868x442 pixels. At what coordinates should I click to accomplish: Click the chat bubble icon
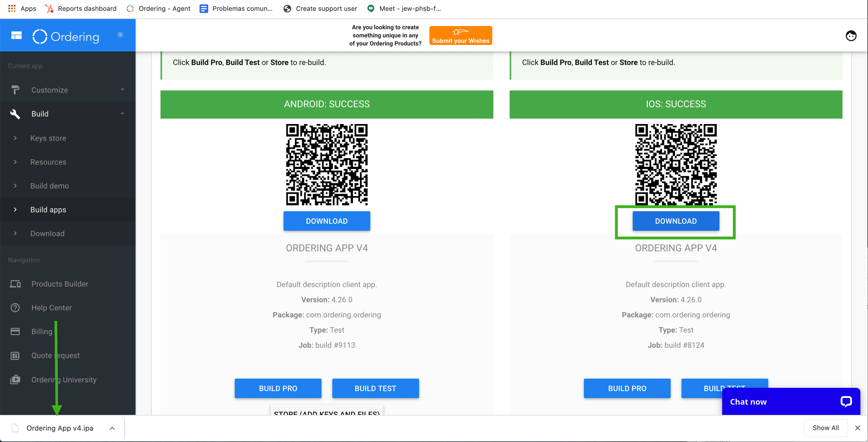(x=846, y=402)
